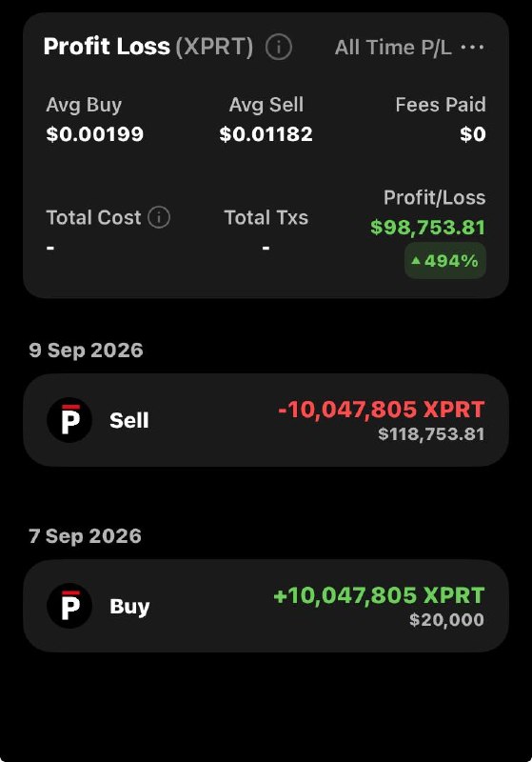This screenshot has width=532, height=762.
Task: Tap the Avg Buy $0.00199 value
Action: [x=94, y=134]
